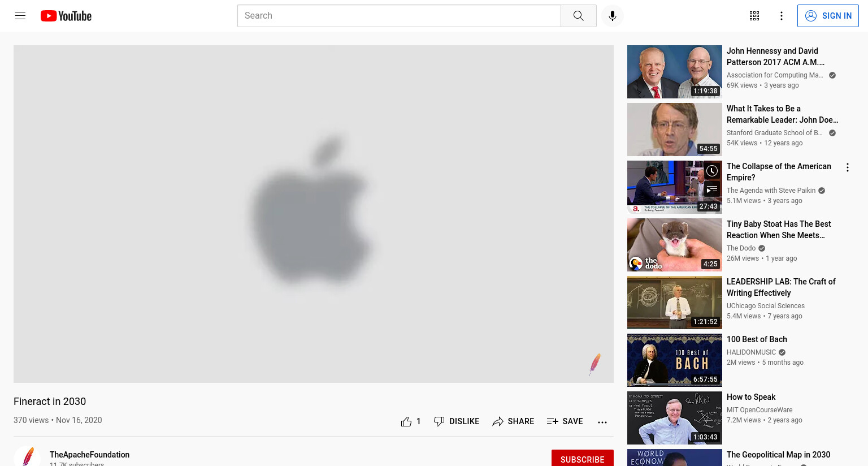Open the Collapse of the American Empire thumbnail
Screen dimensions: 868x466
tap(675, 187)
